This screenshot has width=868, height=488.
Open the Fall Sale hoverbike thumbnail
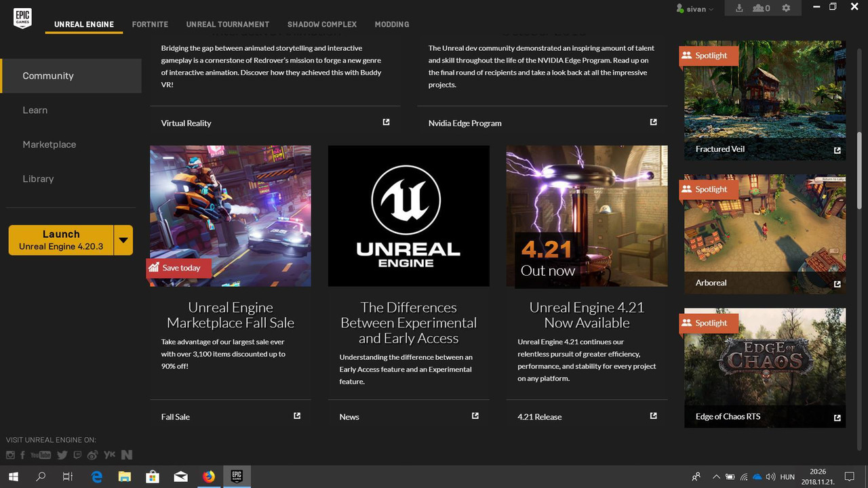click(x=231, y=216)
